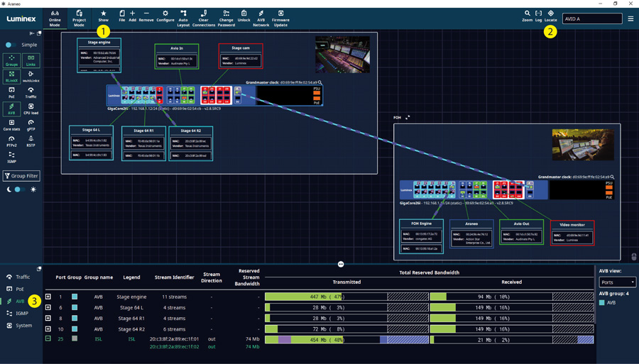This screenshot has width=639, height=364.
Task: Open Firmware Update tool
Action: [280, 18]
